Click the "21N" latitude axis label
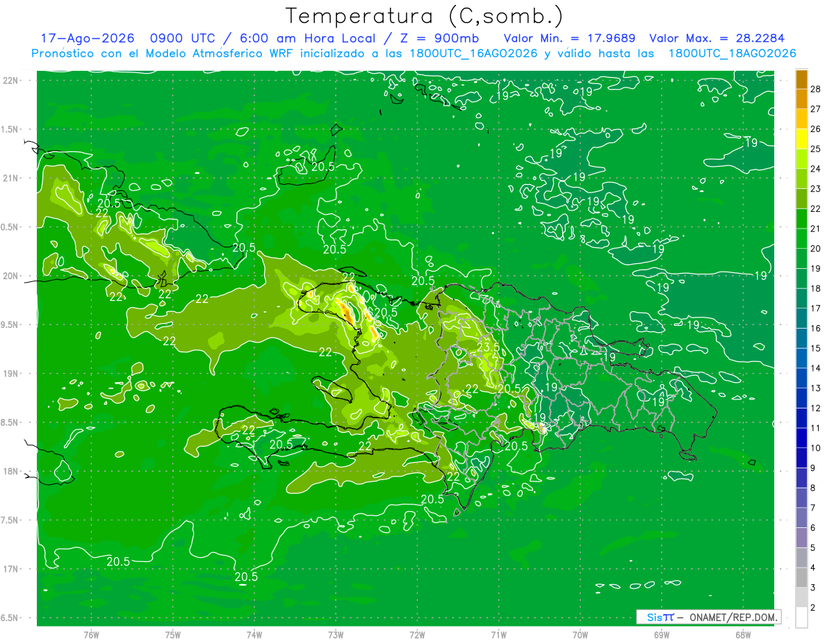 [10, 178]
